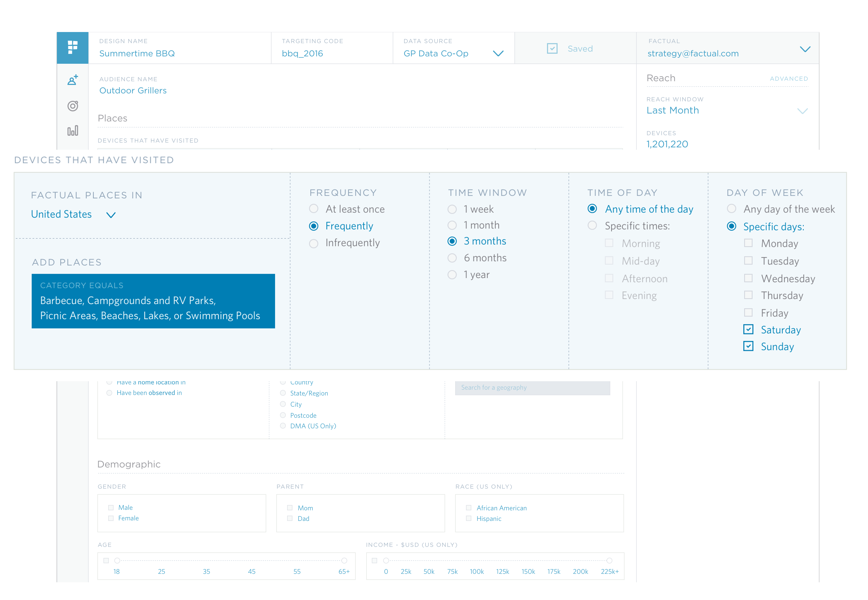Screen dimensions: 868x600
Task: Select the City geography radio
Action: pyautogui.click(x=283, y=404)
